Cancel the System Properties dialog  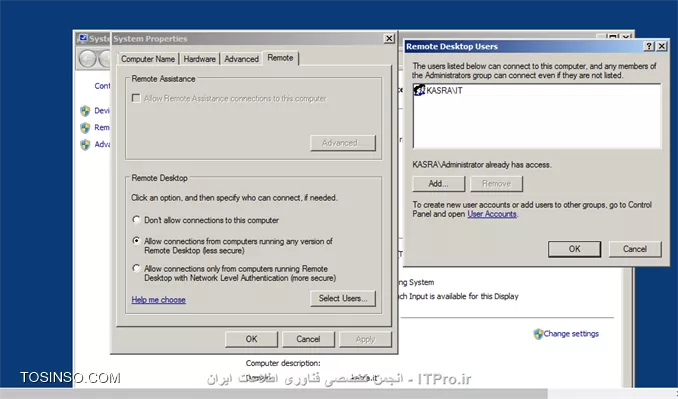tap(308, 339)
